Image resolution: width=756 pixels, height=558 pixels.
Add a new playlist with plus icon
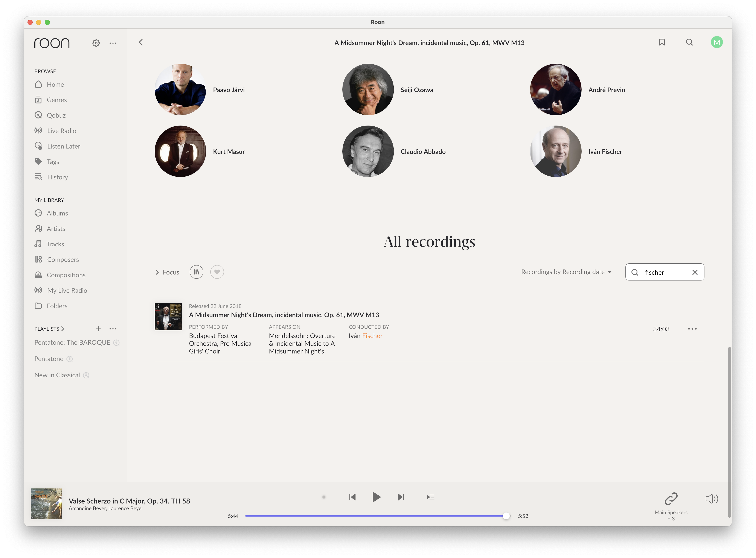[98, 329]
